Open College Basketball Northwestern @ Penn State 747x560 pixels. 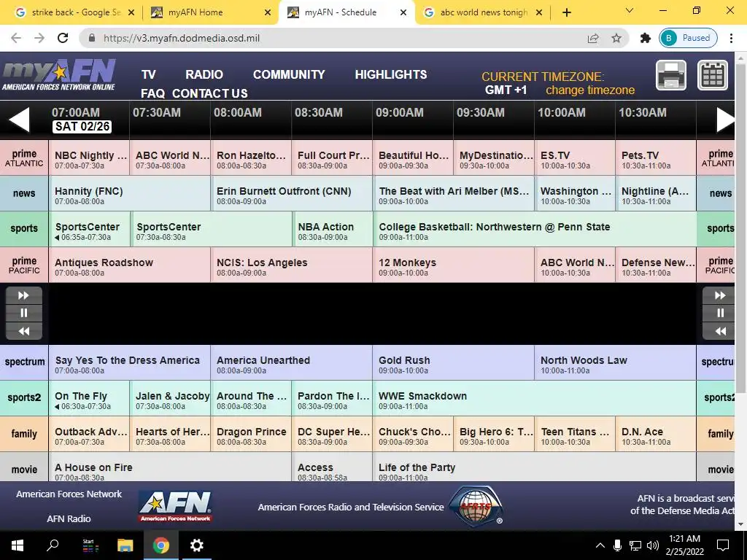click(x=535, y=229)
